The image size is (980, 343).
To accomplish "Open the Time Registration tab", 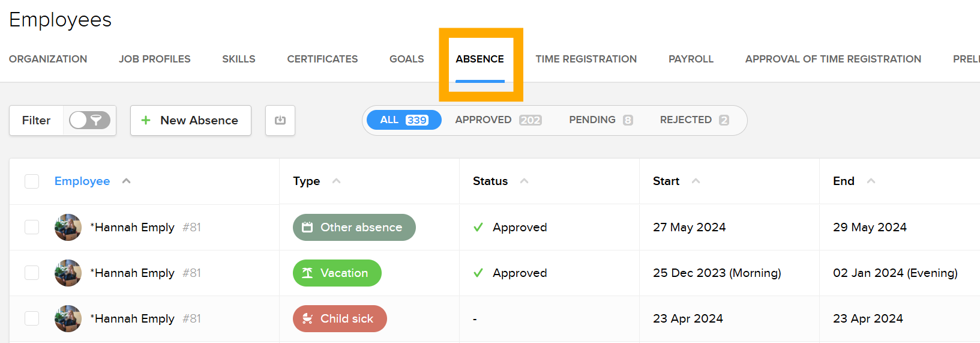I will (586, 59).
